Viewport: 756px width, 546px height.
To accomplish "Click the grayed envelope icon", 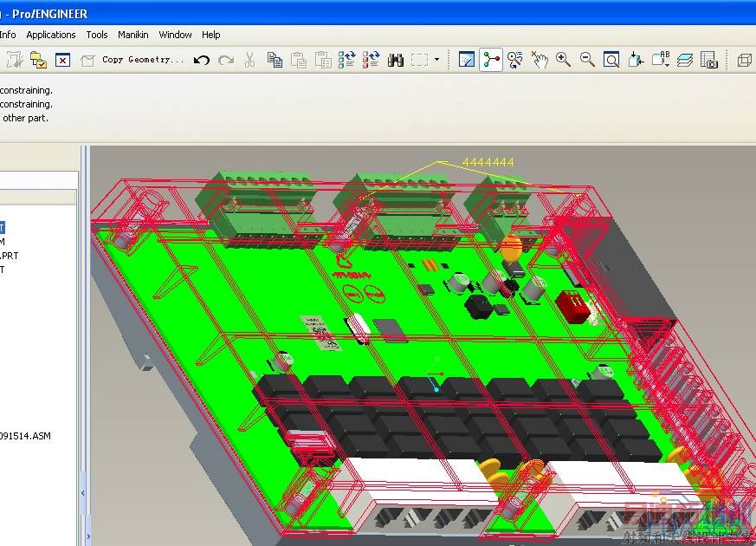I will coord(87,61).
